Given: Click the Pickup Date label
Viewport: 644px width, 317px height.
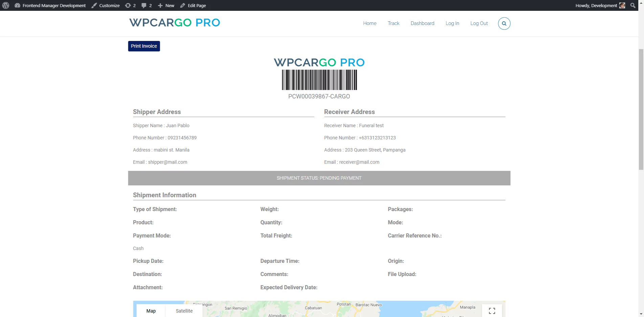Looking at the screenshot, I should 148,261.
